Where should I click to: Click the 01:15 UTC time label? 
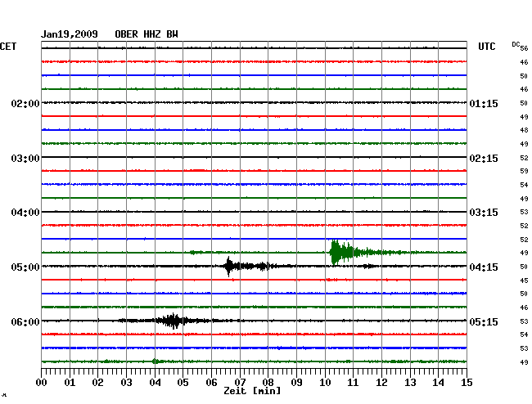tap(484, 103)
